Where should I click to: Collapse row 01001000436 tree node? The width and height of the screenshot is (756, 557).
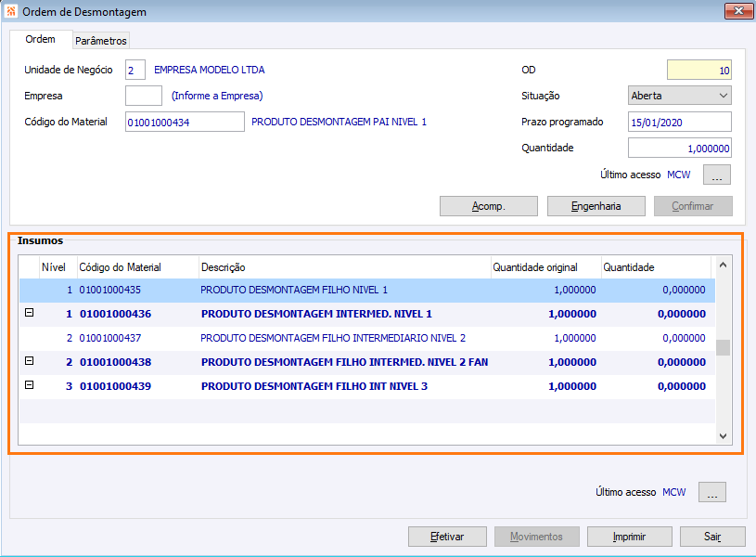tap(30, 313)
